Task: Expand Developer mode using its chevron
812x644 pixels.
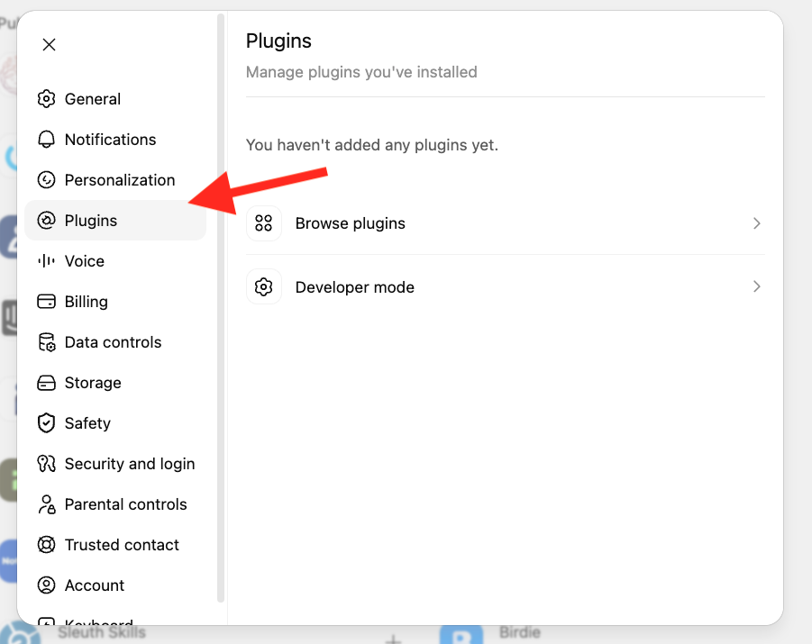Action: (757, 286)
